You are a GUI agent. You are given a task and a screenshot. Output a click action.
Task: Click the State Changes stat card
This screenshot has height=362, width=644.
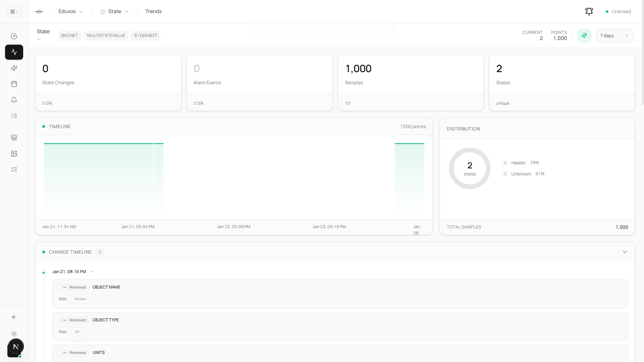pyautogui.click(x=108, y=83)
